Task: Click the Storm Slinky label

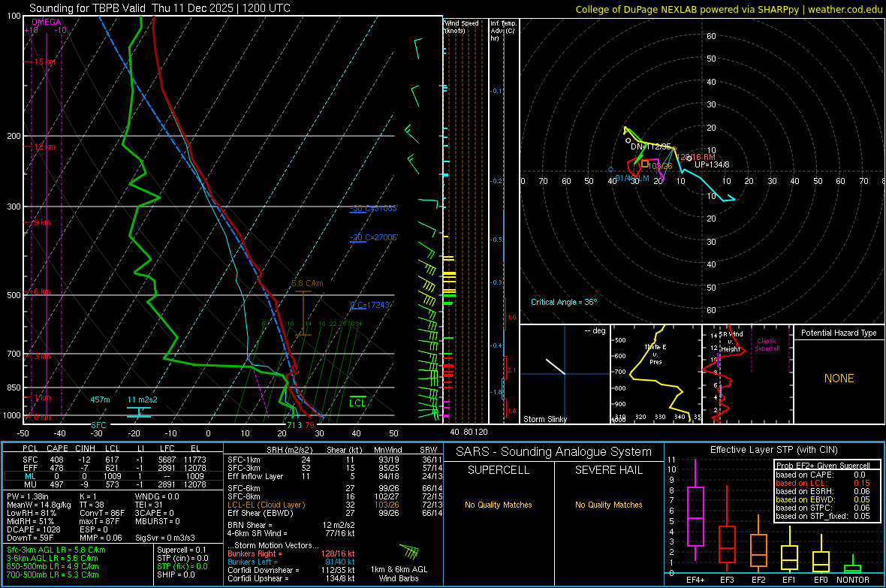Action: tap(544, 419)
